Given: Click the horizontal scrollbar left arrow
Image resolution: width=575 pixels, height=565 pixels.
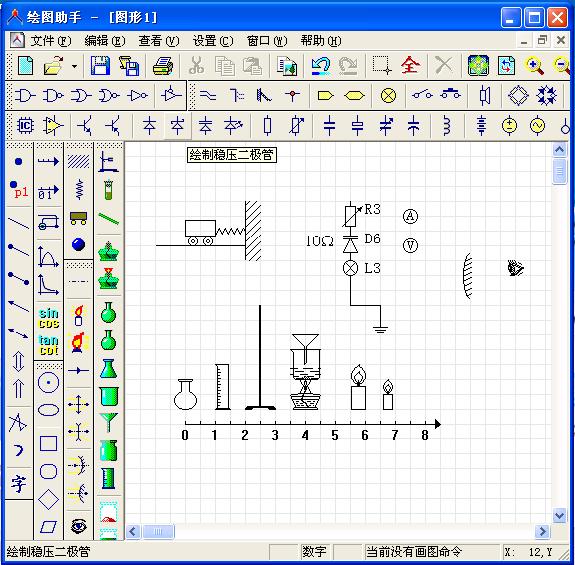Looking at the screenshot, I should (133, 531).
